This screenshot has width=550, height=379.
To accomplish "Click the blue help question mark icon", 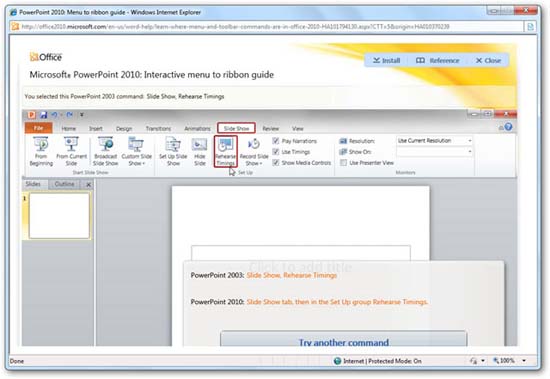I will pyautogui.click(x=508, y=127).
